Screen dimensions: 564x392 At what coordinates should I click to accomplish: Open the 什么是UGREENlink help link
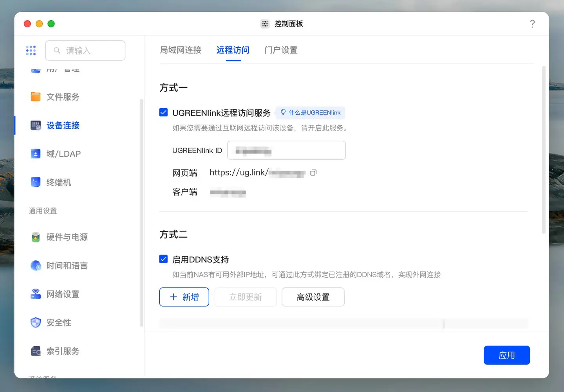[x=310, y=113]
